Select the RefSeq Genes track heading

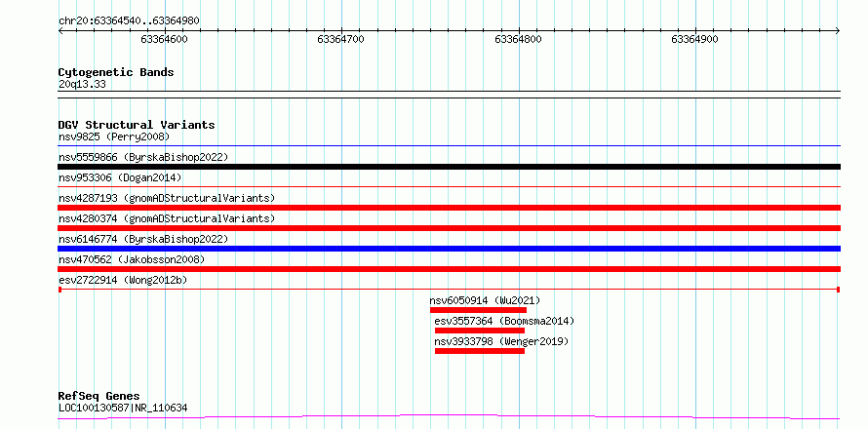[99, 397]
